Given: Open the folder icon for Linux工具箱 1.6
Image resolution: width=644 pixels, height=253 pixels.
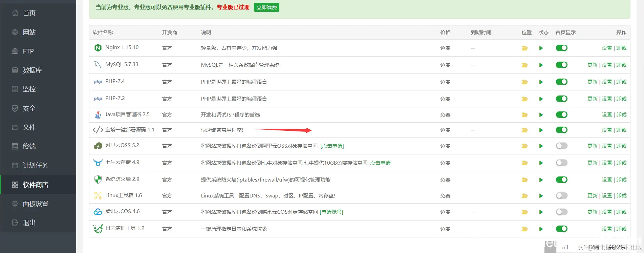Looking at the screenshot, I should coord(524,196).
